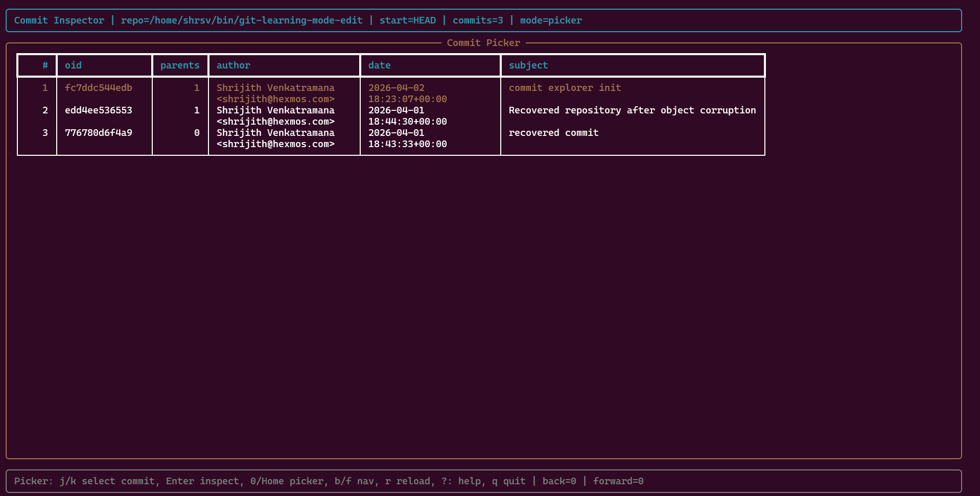Click 'Recovered repository after object corruption' subject

[633, 110]
